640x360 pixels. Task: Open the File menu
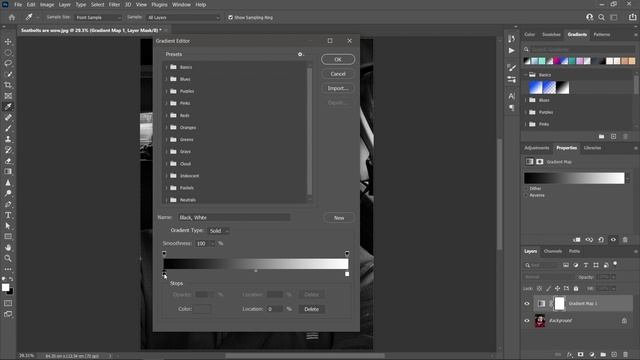18,4
